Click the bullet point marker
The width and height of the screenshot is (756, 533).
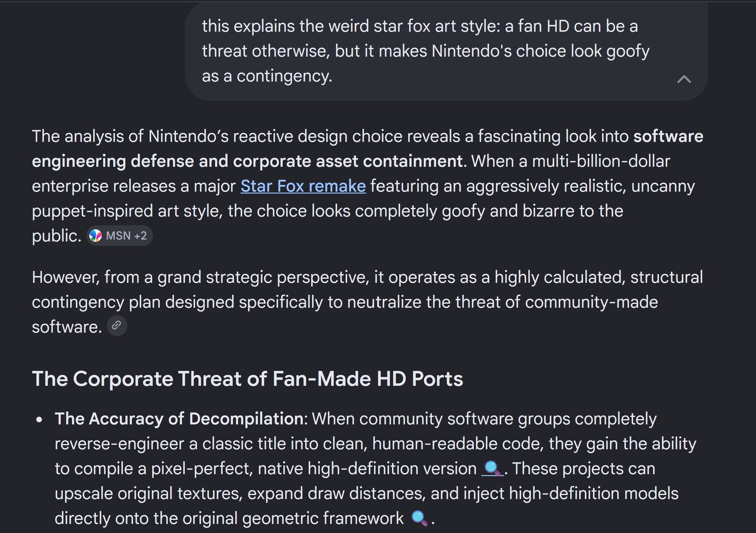(40, 420)
